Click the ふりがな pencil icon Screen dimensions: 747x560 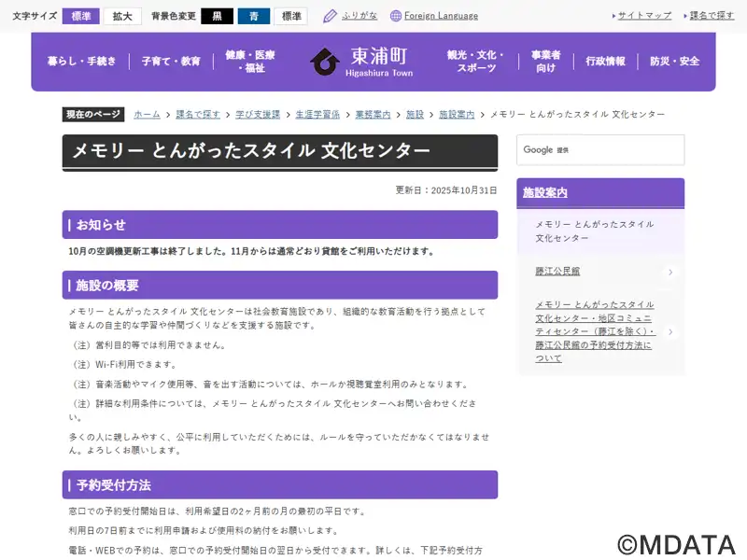tap(330, 16)
